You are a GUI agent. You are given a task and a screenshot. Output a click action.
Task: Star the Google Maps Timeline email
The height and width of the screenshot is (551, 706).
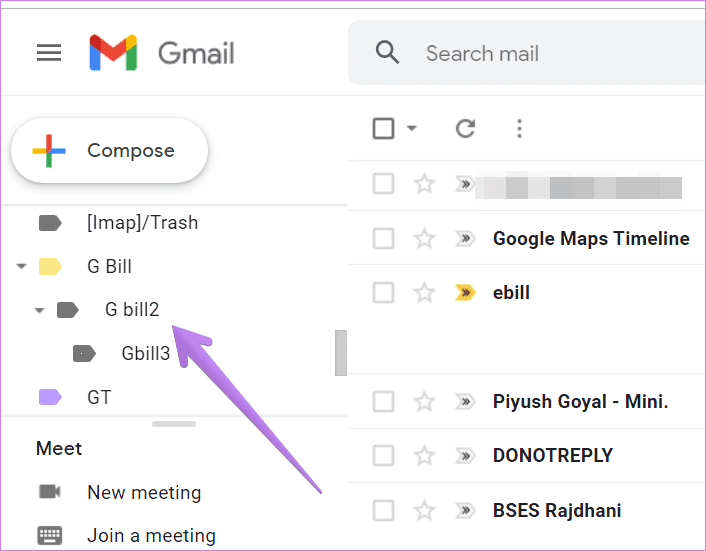[x=424, y=238]
